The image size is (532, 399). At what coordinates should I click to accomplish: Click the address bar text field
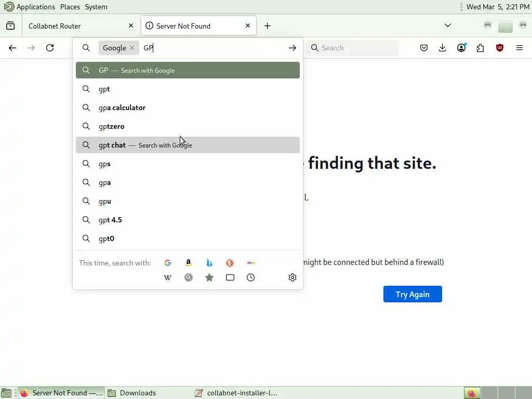coord(214,48)
